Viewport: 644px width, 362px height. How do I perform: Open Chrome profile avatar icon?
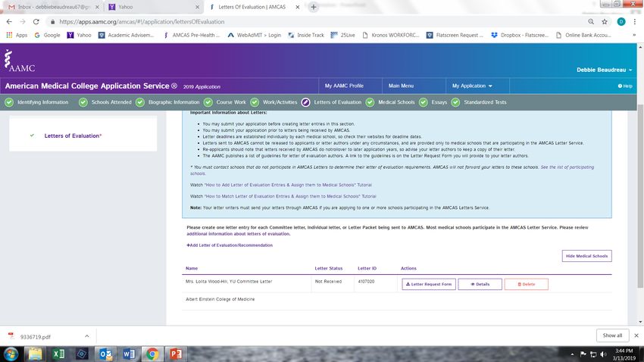point(621,22)
